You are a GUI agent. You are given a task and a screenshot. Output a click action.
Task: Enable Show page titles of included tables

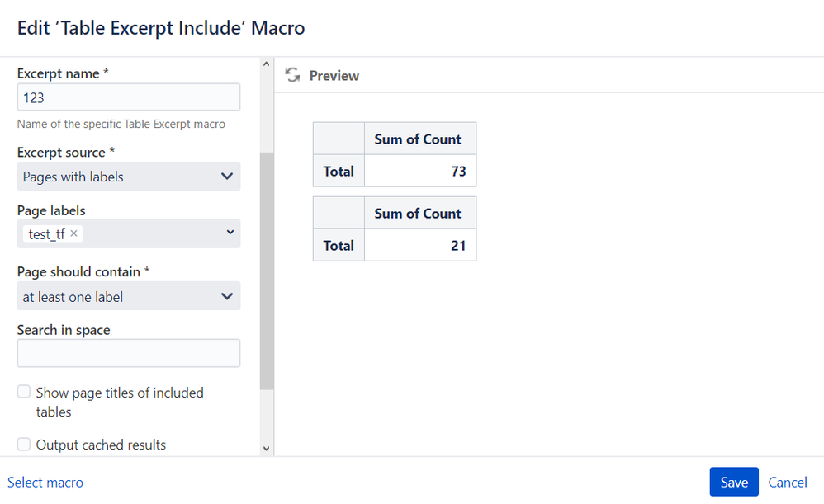pos(24,393)
